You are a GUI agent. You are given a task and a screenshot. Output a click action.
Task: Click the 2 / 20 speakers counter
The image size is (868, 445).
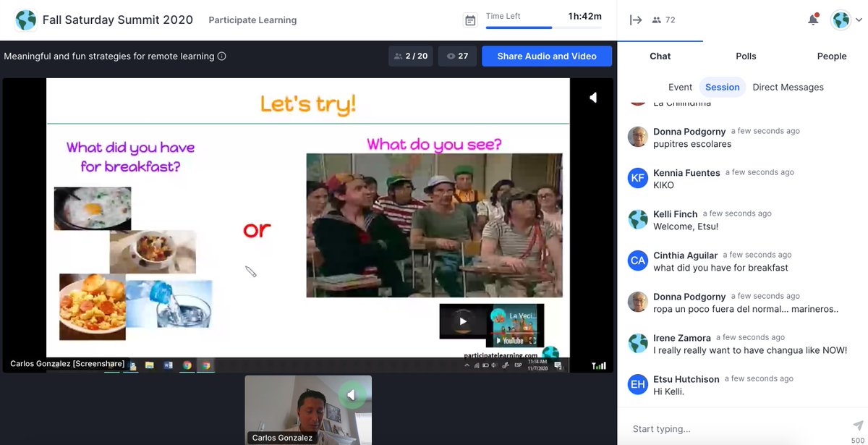(410, 56)
